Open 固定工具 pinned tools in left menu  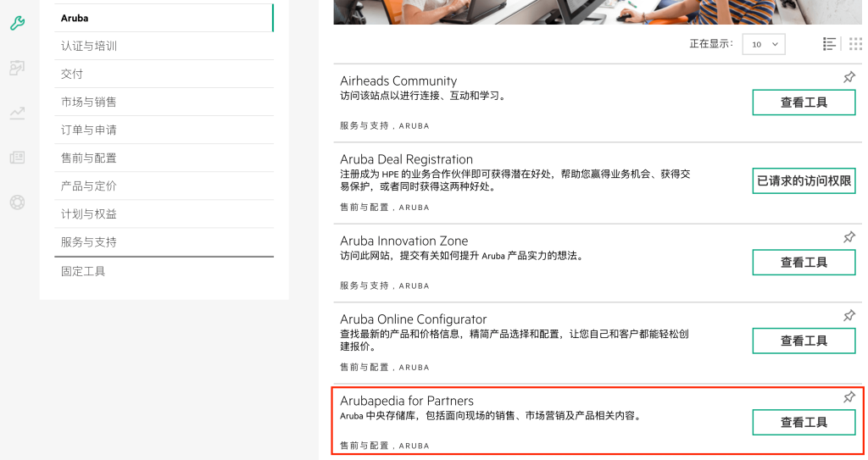pyautogui.click(x=164, y=271)
